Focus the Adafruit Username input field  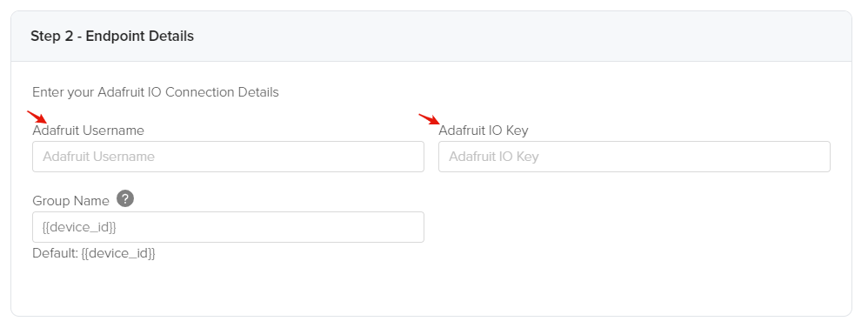pyautogui.click(x=228, y=157)
